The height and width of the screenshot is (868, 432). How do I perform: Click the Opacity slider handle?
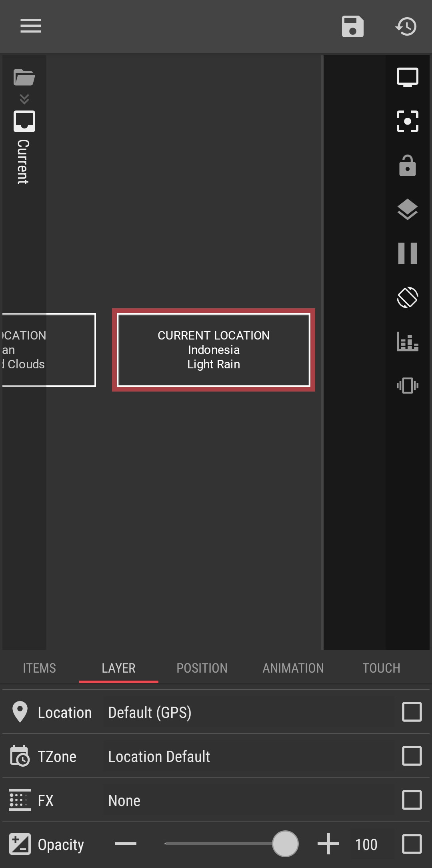click(285, 844)
